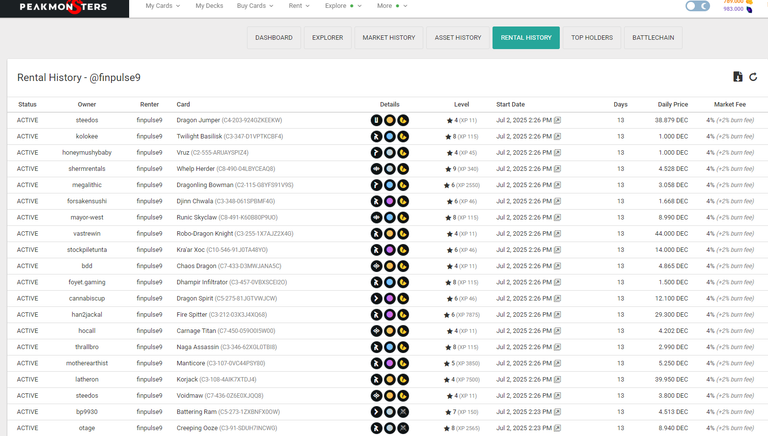Expand the More dropdown menu

pos(392,6)
